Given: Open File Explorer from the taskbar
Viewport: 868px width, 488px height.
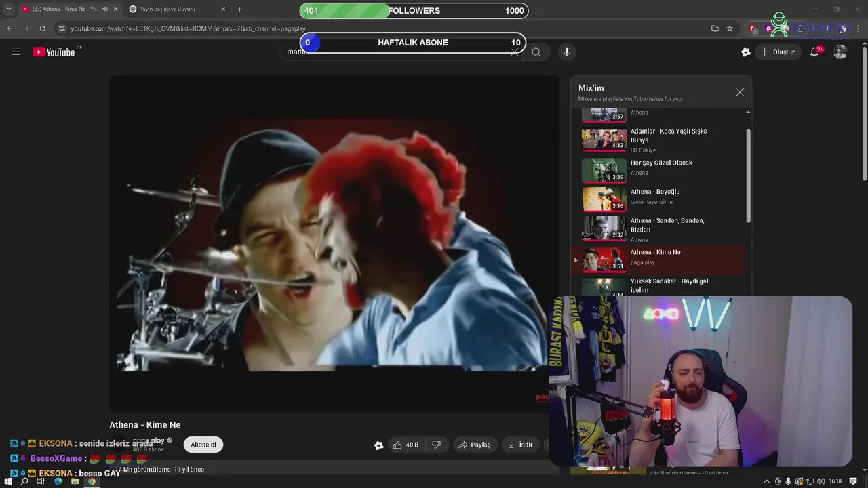Looking at the screenshot, I should pos(75,481).
